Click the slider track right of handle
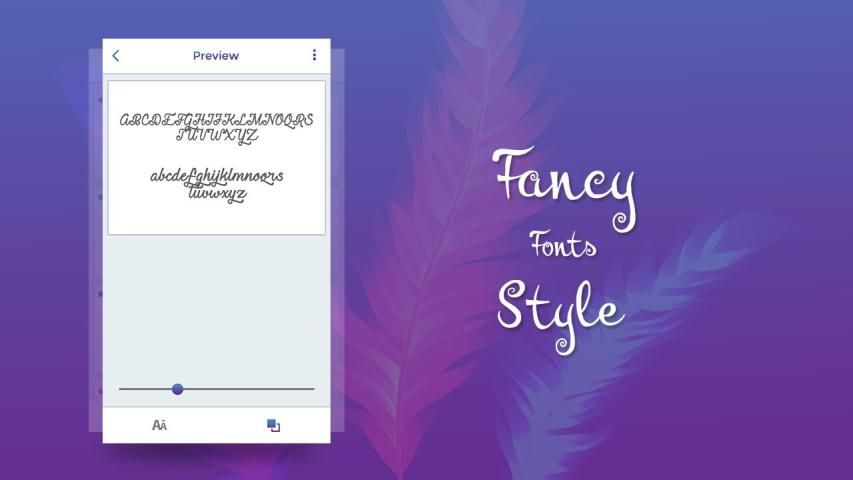 coord(250,389)
